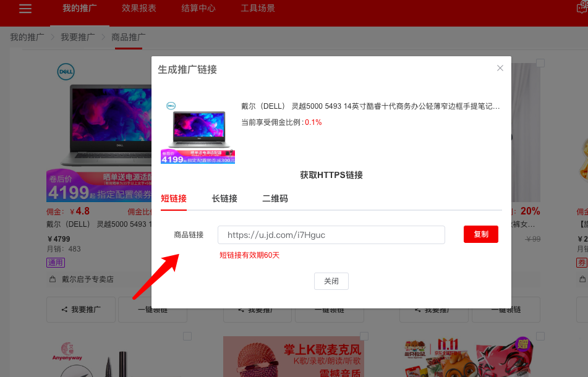
Task: Click the 商品链接 field containing the u.jd.com URL
Action: pyautogui.click(x=331, y=235)
